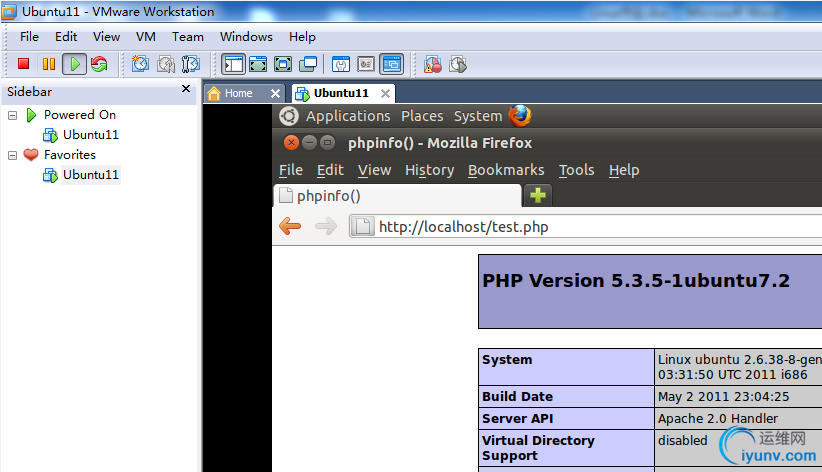Select the Ubuntu11 VM tab

coord(341,93)
